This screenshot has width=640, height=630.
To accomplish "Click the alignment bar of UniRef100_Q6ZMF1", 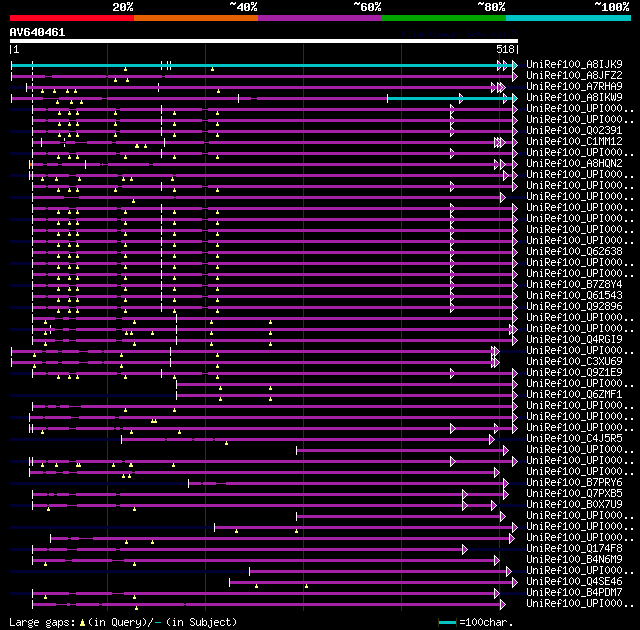I will [345, 396].
